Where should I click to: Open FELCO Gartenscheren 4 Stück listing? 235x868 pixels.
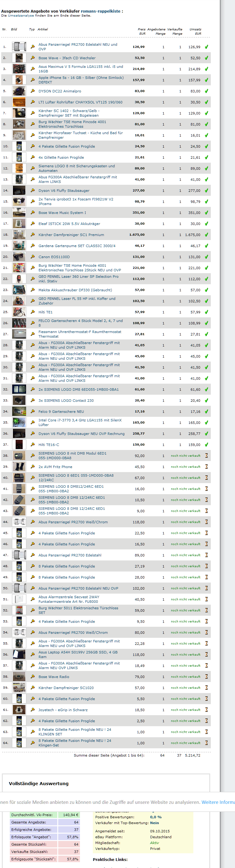[x=81, y=323]
